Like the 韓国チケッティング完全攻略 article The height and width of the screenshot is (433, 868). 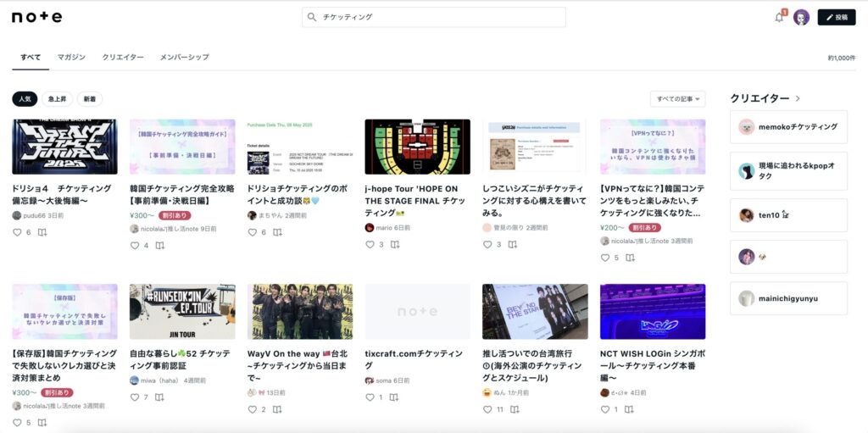pyautogui.click(x=135, y=245)
